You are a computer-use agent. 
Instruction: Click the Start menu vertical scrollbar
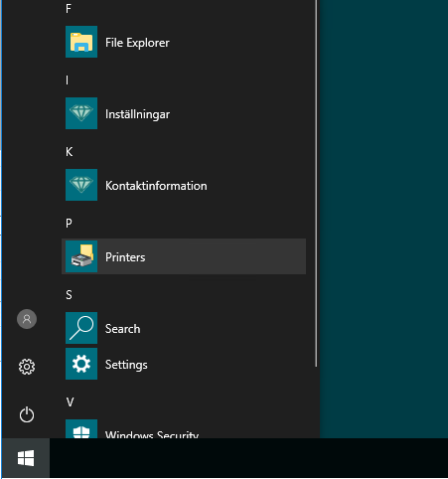click(x=316, y=183)
